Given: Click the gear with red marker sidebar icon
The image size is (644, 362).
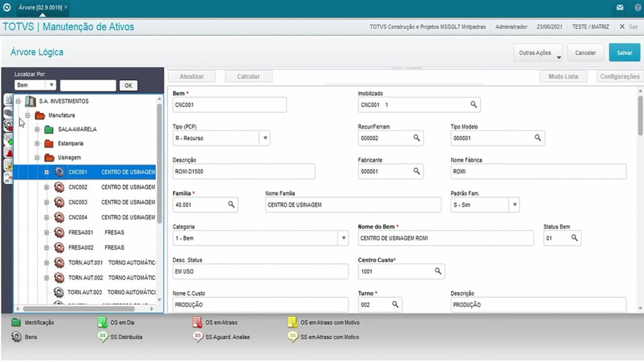Looking at the screenshot, I should tap(8, 126).
